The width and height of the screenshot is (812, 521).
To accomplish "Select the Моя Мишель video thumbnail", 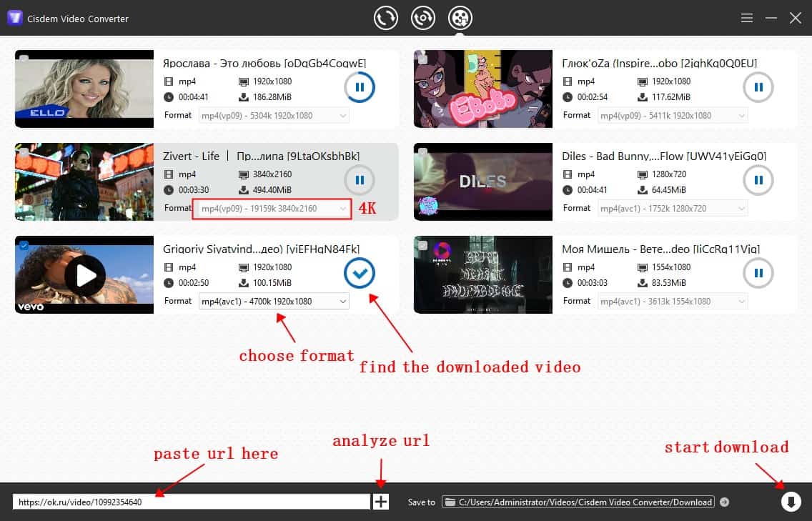I will pyautogui.click(x=483, y=274).
